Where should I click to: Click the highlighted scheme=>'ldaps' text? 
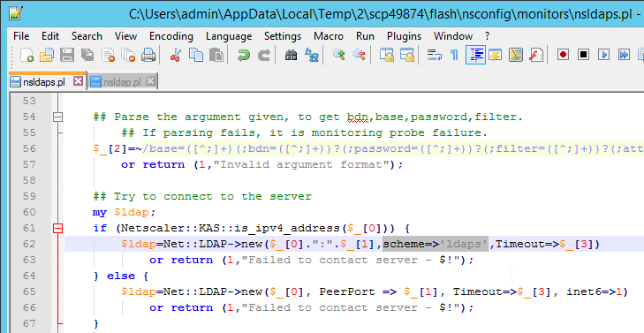(x=436, y=244)
